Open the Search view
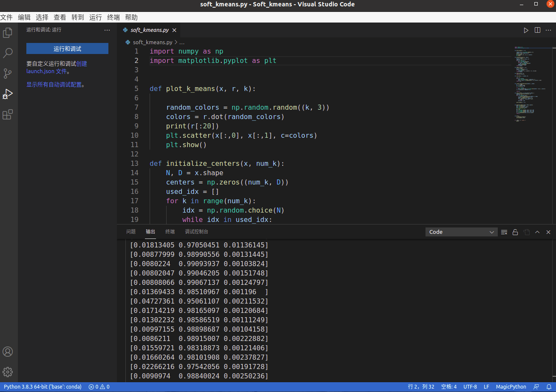Screen dimensions: 556x392 tap(7, 53)
